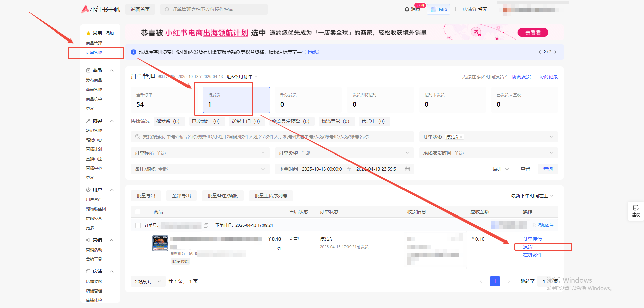This screenshot has height=308, width=644.
Task: Click the order search input field
Action: [272, 137]
